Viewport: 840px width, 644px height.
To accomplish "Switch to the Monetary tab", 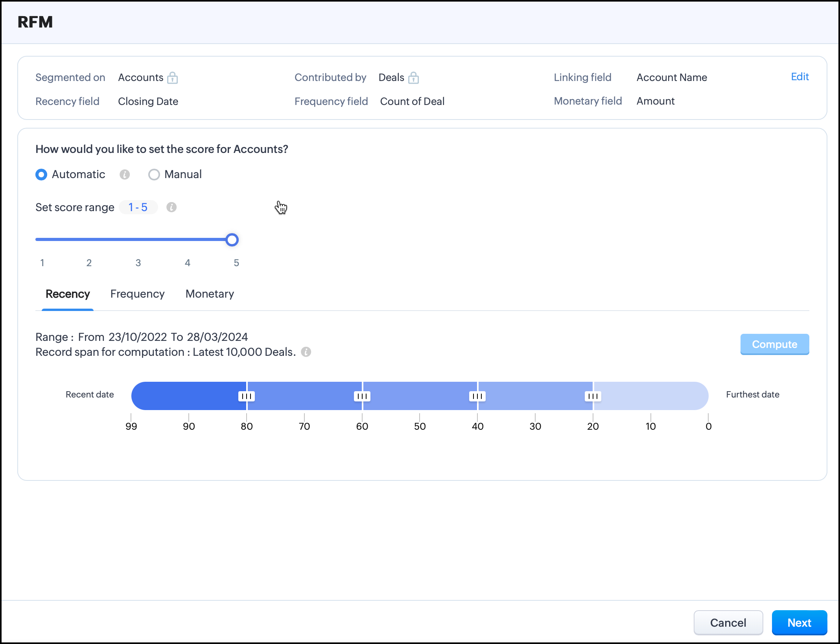I will point(210,294).
